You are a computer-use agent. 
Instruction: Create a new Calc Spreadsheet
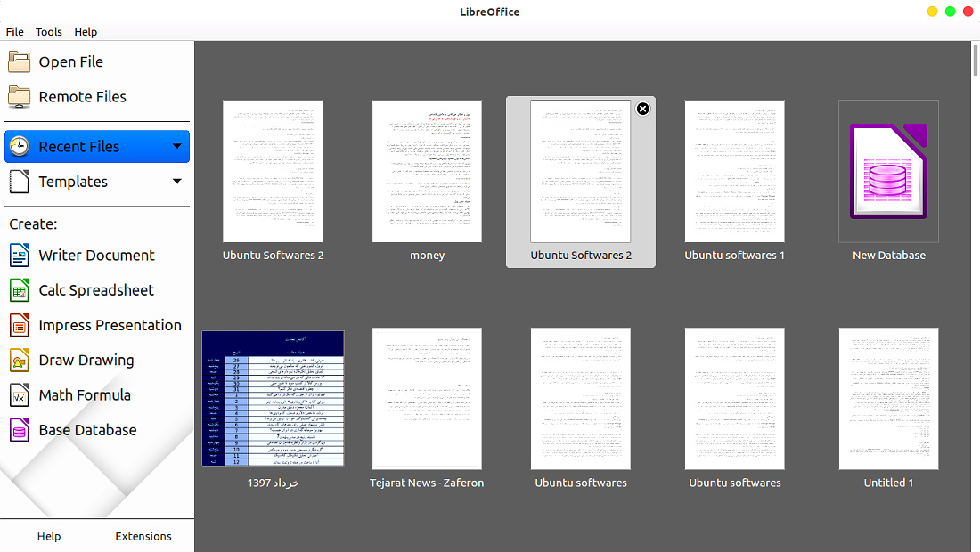pos(96,290)
